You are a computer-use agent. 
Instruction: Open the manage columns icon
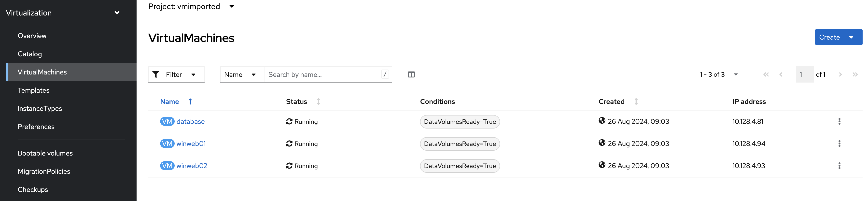point(411,74)
